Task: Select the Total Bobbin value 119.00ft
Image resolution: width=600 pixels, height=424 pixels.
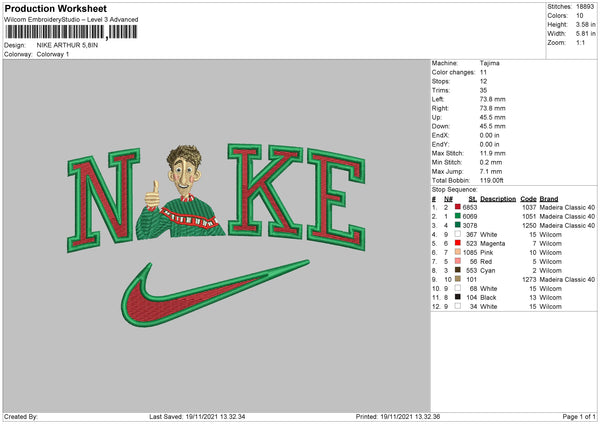Action: pos(492,180)
